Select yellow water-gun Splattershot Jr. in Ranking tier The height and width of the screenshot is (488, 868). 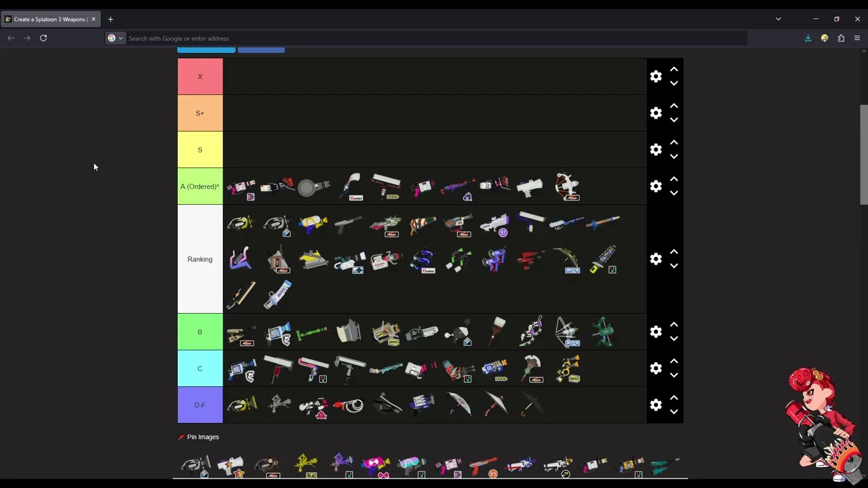coord(313,223)
